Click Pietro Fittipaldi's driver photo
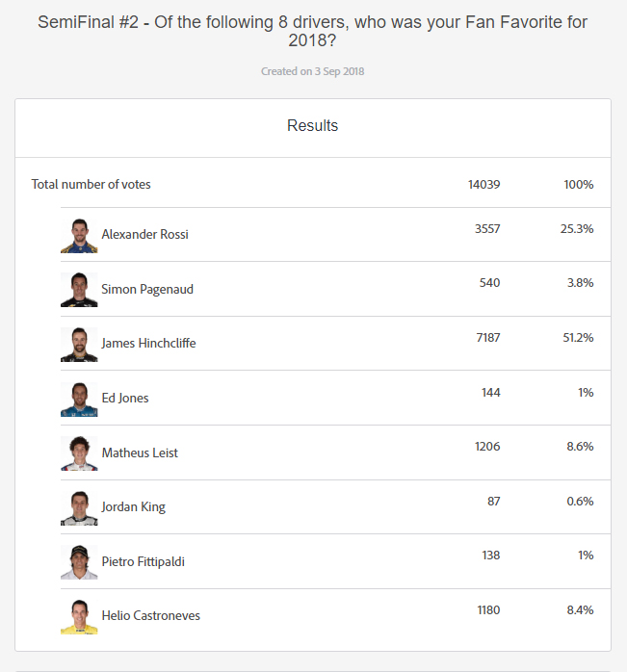Viewport: 627px width, 672px height. pos(79,562)
